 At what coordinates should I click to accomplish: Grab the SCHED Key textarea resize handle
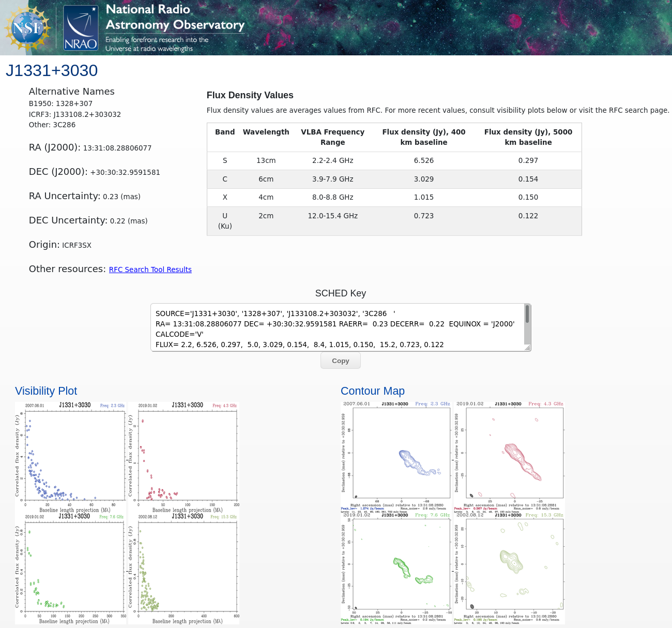pos(527,348)
